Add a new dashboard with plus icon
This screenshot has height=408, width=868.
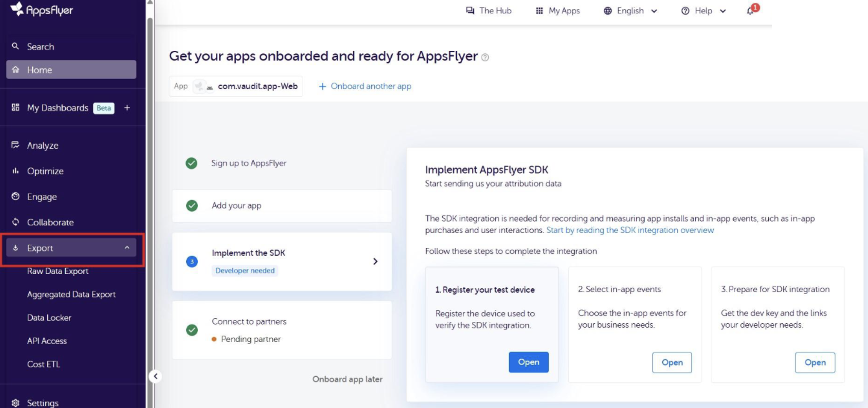[x=127, y=107]
